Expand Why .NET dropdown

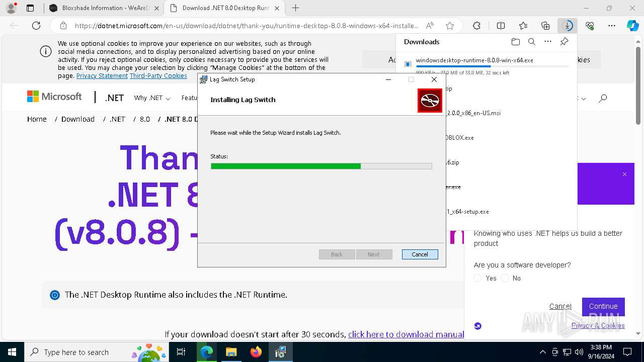(152, 98)
